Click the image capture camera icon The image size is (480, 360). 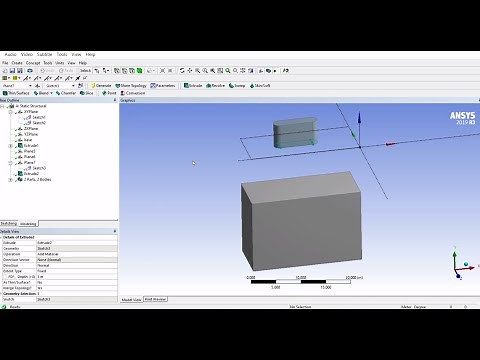tap(30, 71)
